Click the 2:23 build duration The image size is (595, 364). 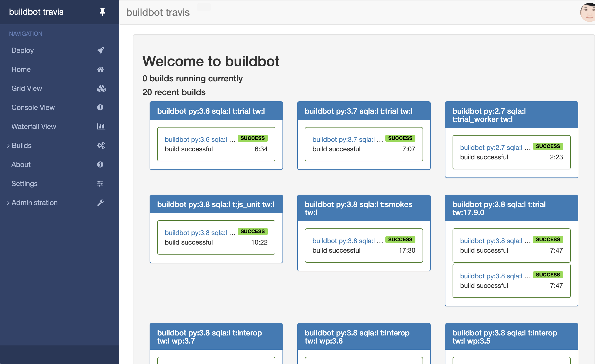pyautogui.click(x=556, y=157)
